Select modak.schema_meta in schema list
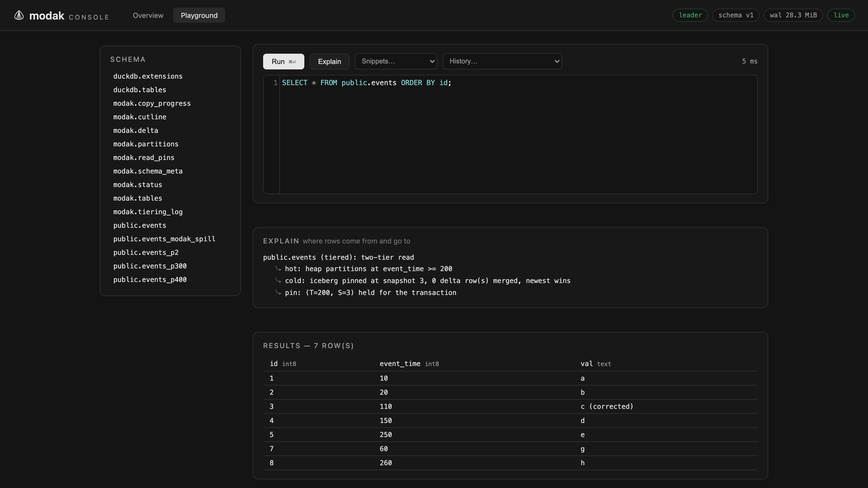 tap(148, 171)
